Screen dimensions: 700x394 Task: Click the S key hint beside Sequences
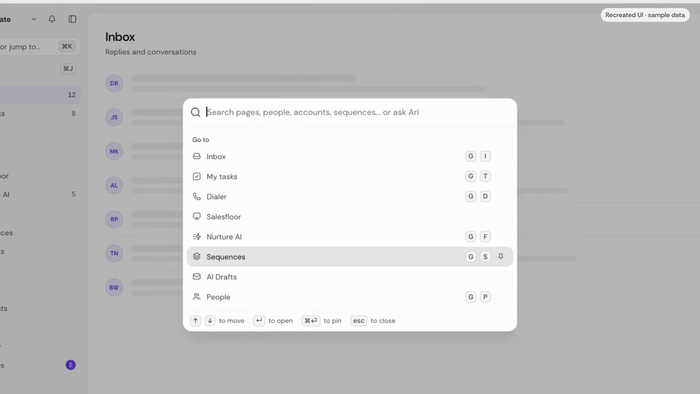(x=485, y=257)
